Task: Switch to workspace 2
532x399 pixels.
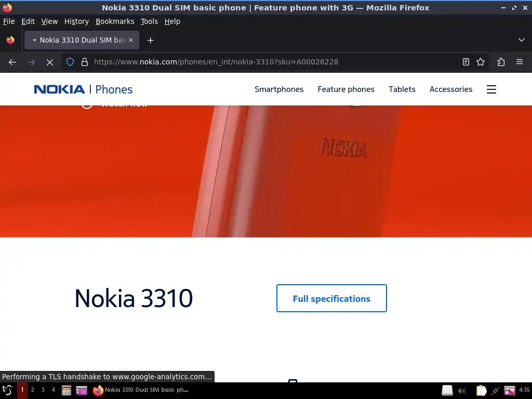Action: (x=33, y=390)
